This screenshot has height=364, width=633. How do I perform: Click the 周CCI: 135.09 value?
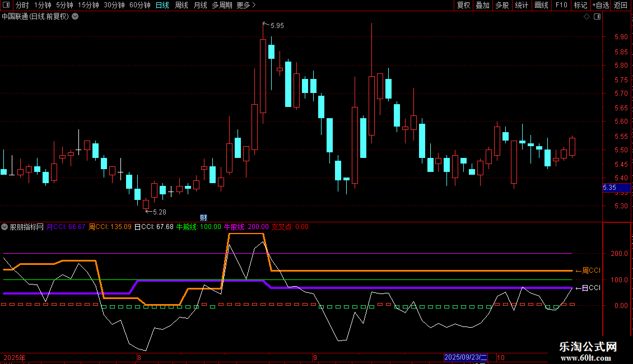[110, 227]
